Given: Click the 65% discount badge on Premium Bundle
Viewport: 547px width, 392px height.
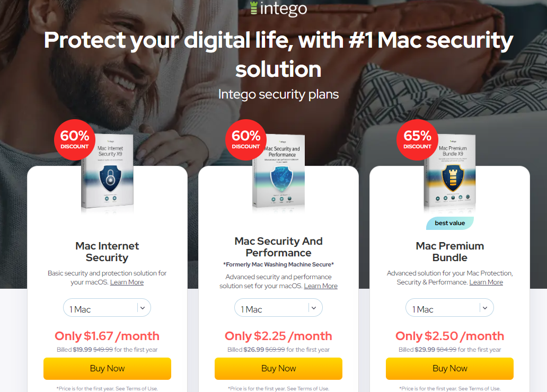Looking at the screenshot, I should point(417,140).
